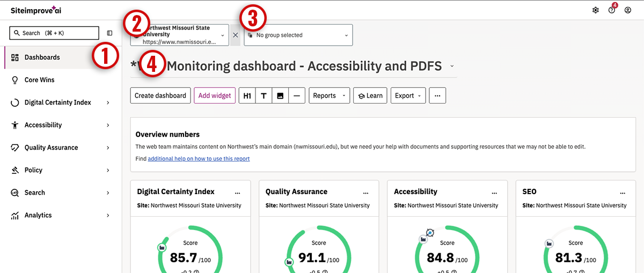Click the Siteimprove ai logo
Screen dimensions: 644x273
pos(36,10)
